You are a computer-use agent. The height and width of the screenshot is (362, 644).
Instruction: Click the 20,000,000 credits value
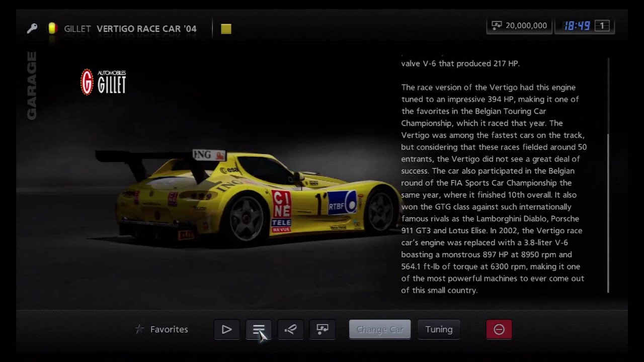[x=526, y=26]
